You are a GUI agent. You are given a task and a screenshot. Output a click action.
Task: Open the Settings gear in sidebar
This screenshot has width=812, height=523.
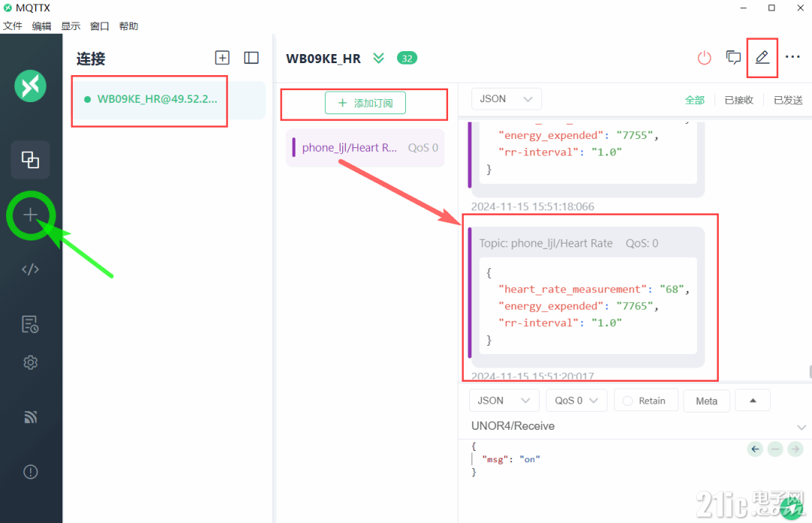coord(30,362)
